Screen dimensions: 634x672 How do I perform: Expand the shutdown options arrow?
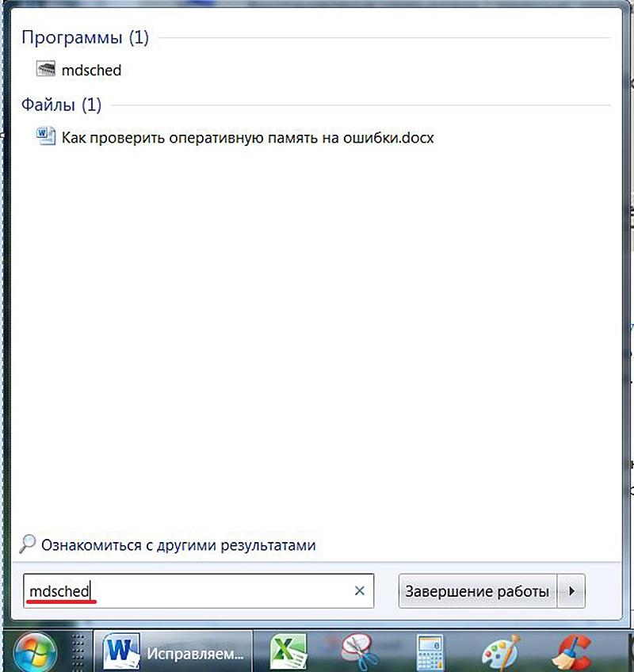click(x=571, y=591)
